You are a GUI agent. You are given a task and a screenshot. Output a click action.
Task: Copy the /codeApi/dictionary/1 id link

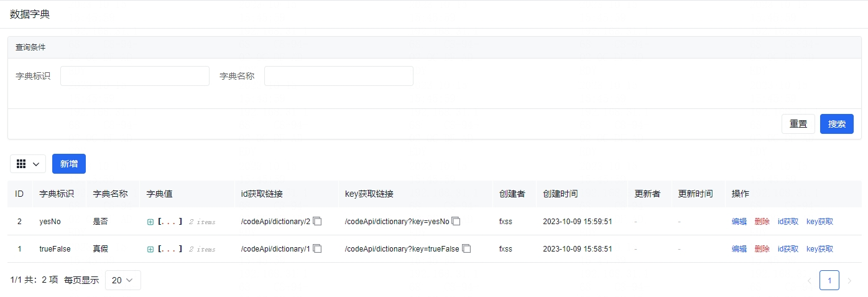coord(317,249)
